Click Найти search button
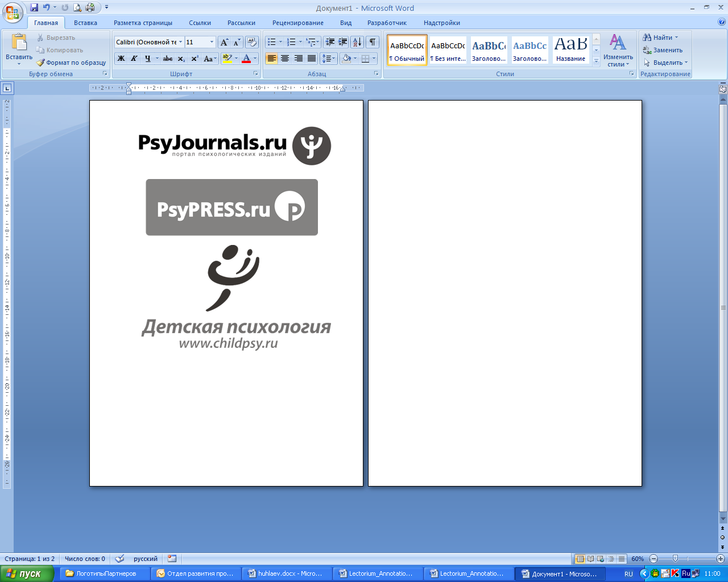This screenshot has width=728, height=582. tap(660, 38)
